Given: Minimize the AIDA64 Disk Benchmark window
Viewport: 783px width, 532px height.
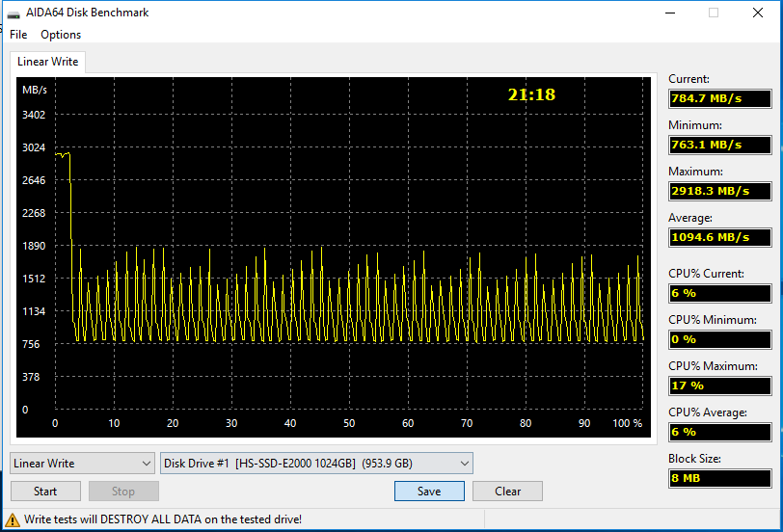Looking at the screenshot, I should [x=670, y=13].
